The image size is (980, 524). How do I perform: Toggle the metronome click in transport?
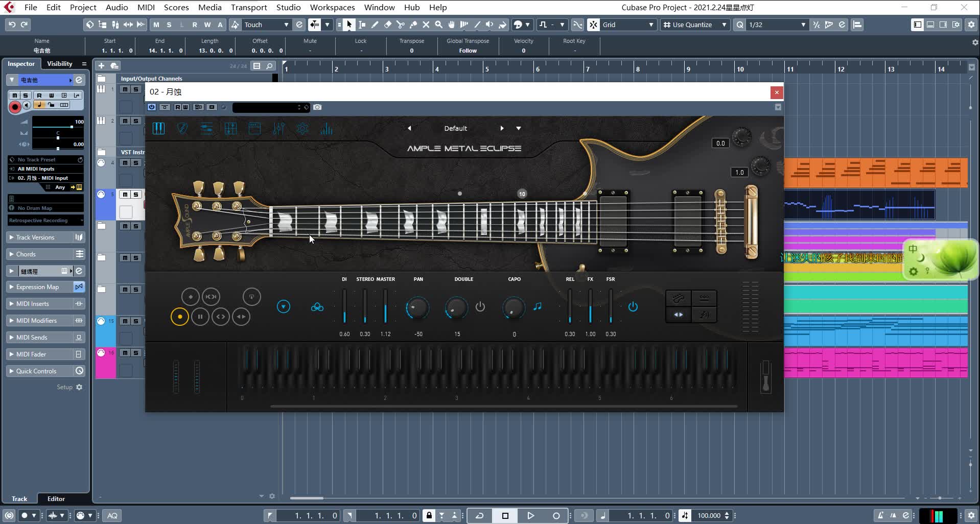point(880,515)
